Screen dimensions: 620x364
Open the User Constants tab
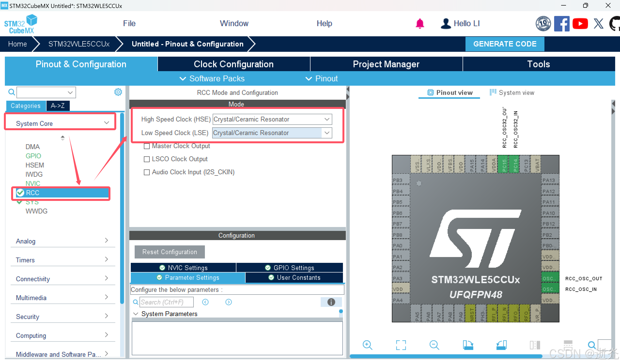294,277
